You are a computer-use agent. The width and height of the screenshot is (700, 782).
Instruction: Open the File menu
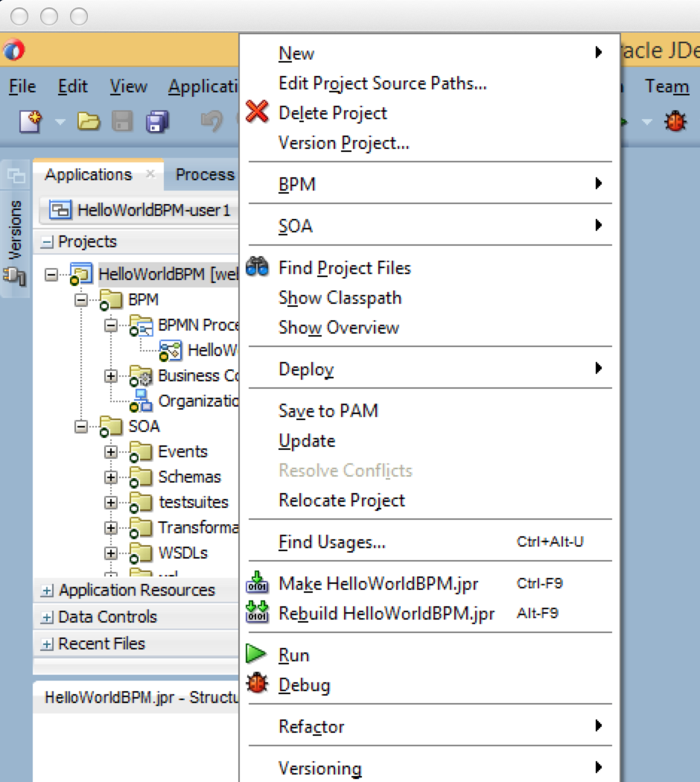pyautogui.click(x=22, y=86)
